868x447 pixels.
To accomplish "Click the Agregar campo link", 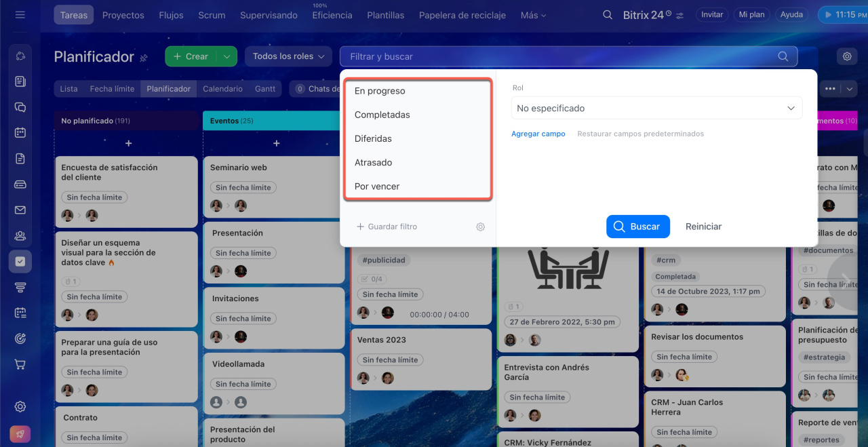I will click(x=538, y=134).
